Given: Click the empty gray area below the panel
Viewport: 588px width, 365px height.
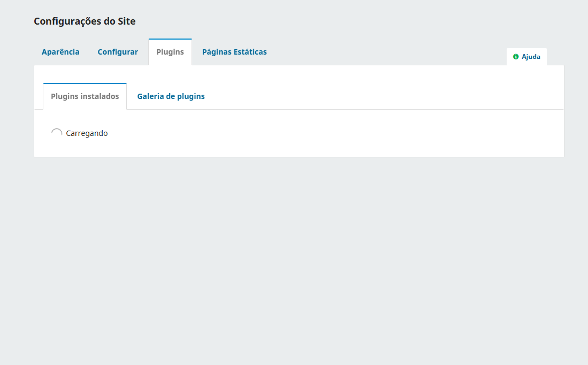Looking at the screenshot, I should click(x=294, y=257).
